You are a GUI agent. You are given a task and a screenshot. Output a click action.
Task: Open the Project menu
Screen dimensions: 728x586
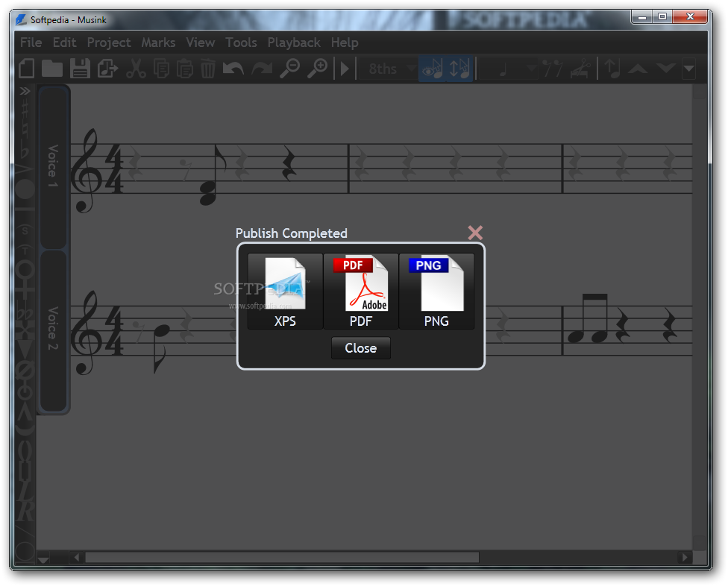[x=109, y=42]
